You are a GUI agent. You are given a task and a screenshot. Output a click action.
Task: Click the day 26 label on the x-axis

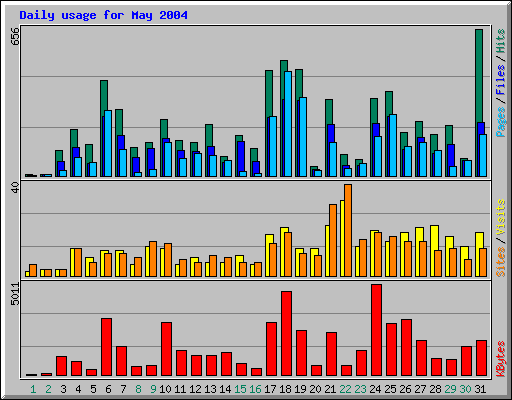405,389
